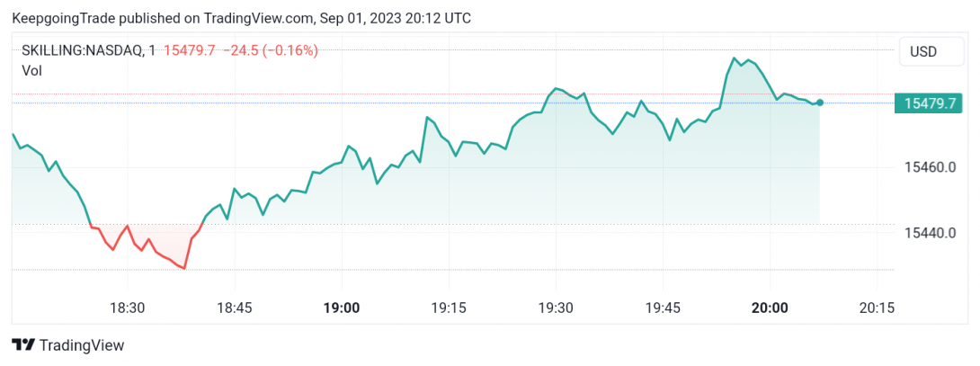The image size is (980, 366).
Task: Select the SKILLING:NASDAQ symbol label
Action: 81,51
